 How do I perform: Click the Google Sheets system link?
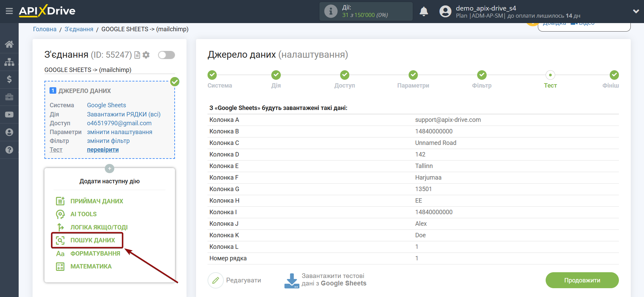click(x=106, y=105)
